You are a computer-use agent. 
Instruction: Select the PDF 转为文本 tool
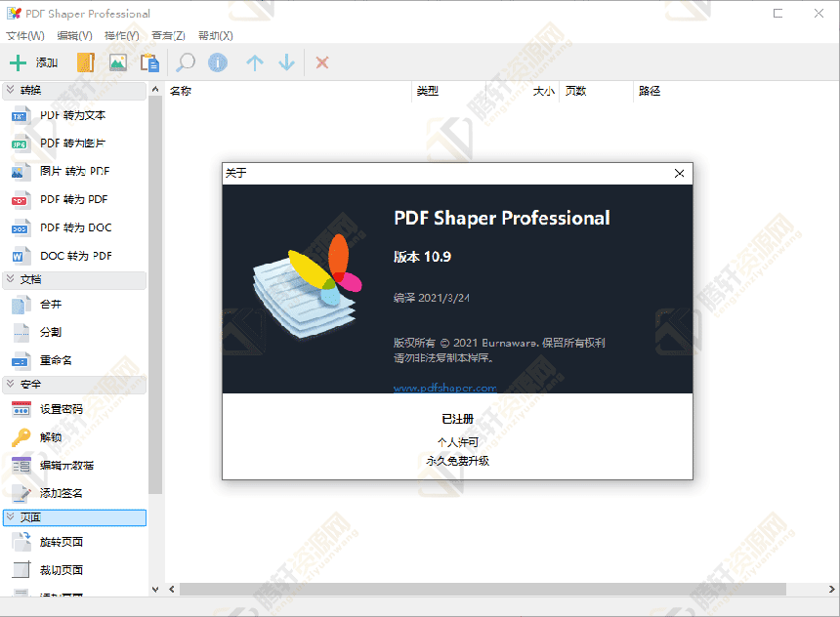coord(72,115)
